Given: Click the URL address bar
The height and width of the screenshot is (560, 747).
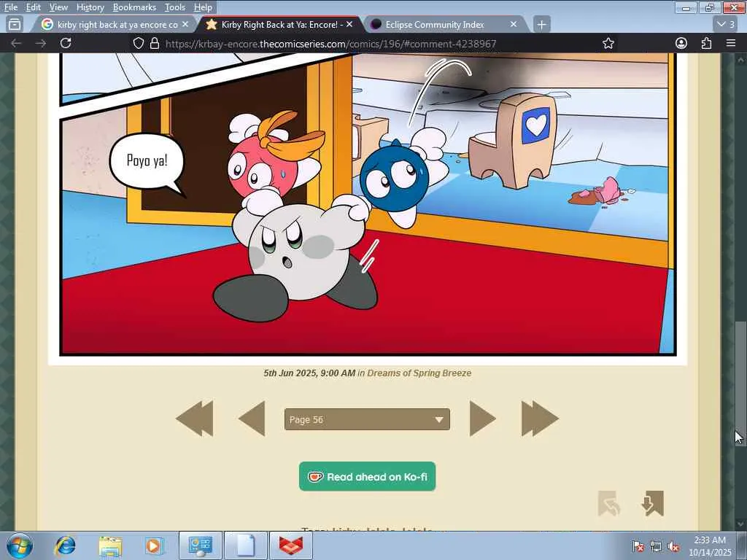Looking at the screenshot, I should click(367, 44).
